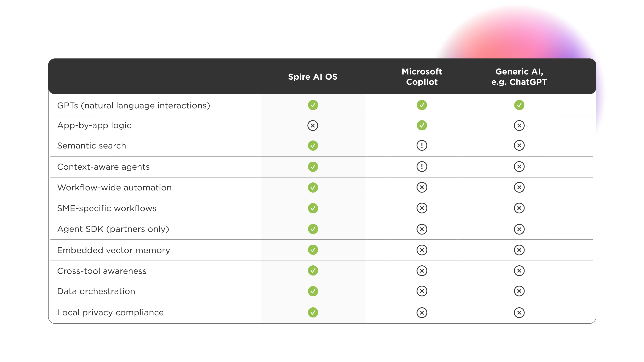Viewport: 644px width, 362px height.
Task: Click Generic AI check for GPTs row
Action: pyautogui.click(x=519, y=105)
